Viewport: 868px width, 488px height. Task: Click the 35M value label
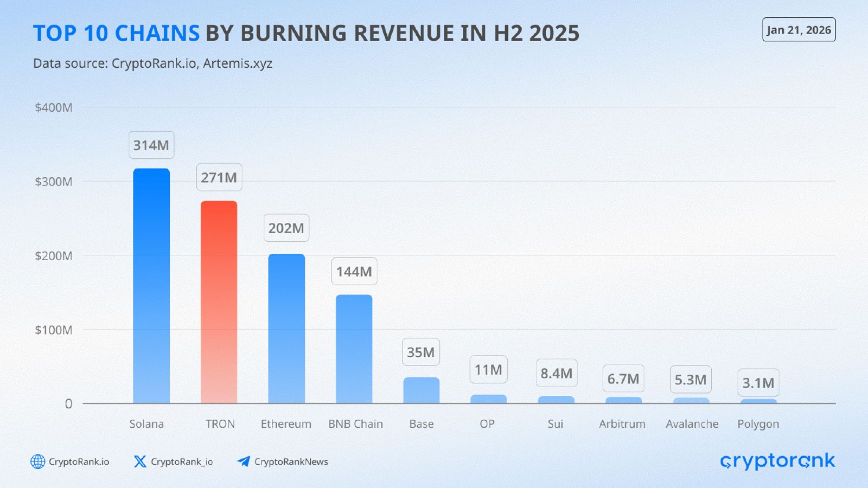[421, 352]
